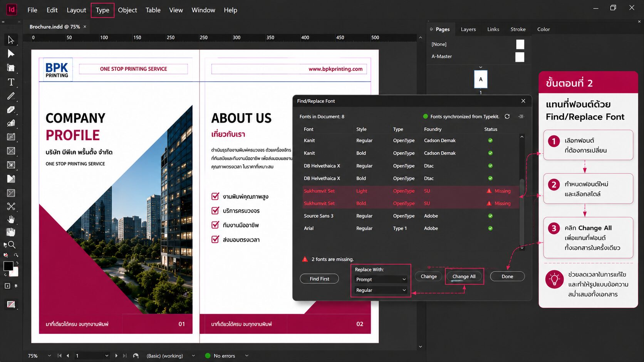Viewport: 644px width, 362px height.
Task: Select the Zoom magnifier tool
Action: click(12, 245)
